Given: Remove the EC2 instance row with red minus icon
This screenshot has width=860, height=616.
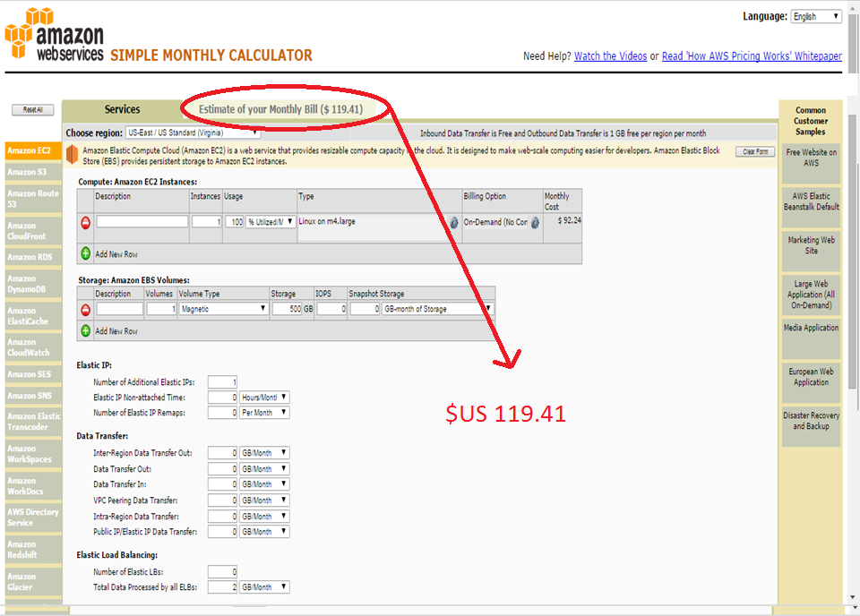Looking at the screenshot, I should [86, 223].
